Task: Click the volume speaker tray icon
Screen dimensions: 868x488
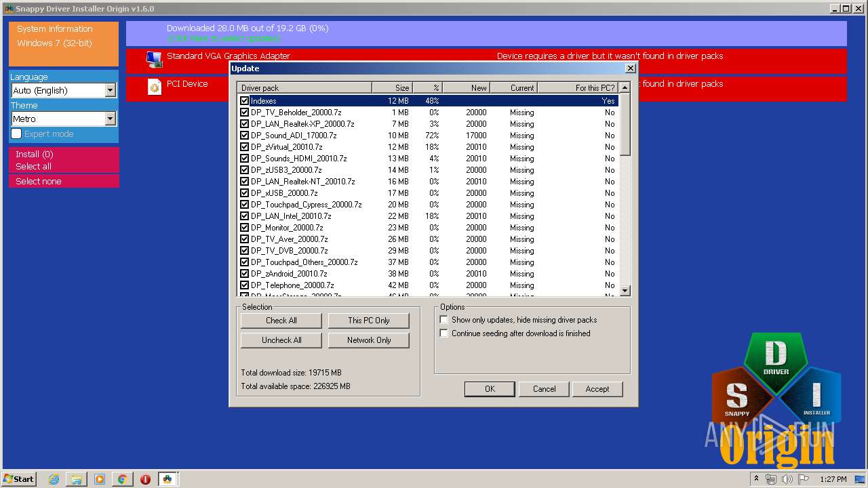Action: pos(787,479)
